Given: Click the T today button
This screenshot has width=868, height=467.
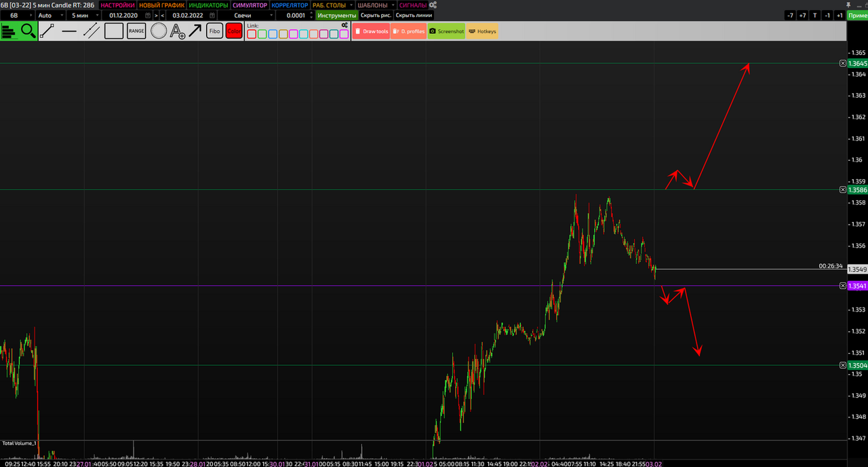Looking at the screenshot, I should [815, 15].
